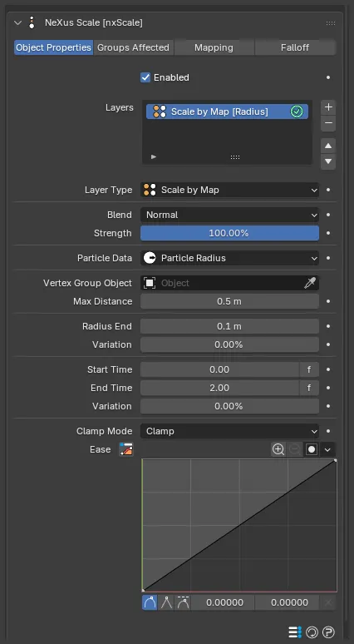Switch to the Falloff tab

295,47
